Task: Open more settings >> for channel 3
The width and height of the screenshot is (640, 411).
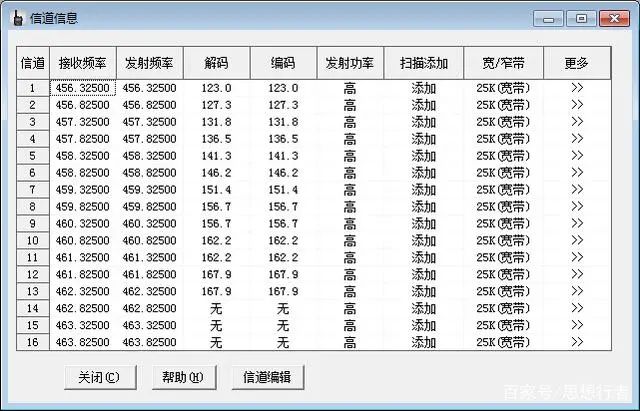Action: coord(577,122)
